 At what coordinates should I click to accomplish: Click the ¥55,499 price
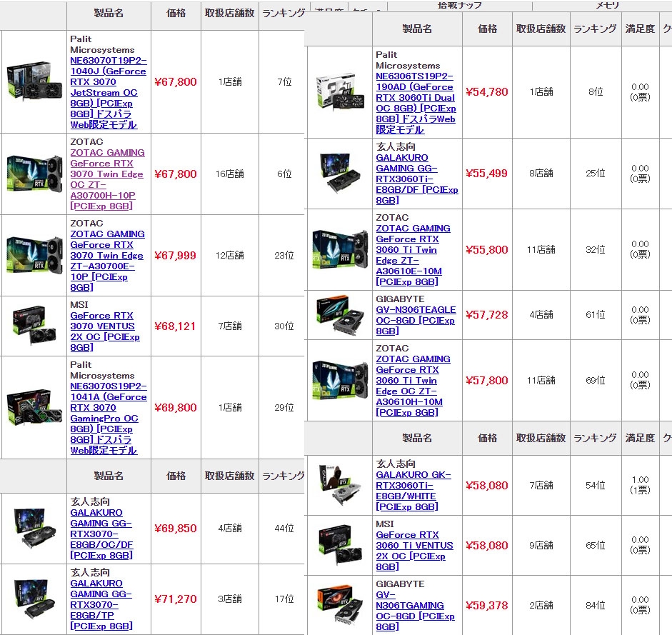(486, 174)
